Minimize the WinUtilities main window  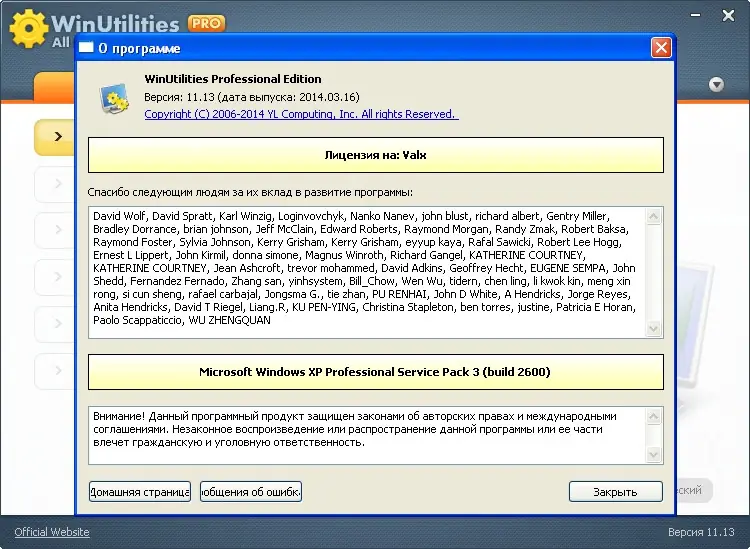(695, 15)
